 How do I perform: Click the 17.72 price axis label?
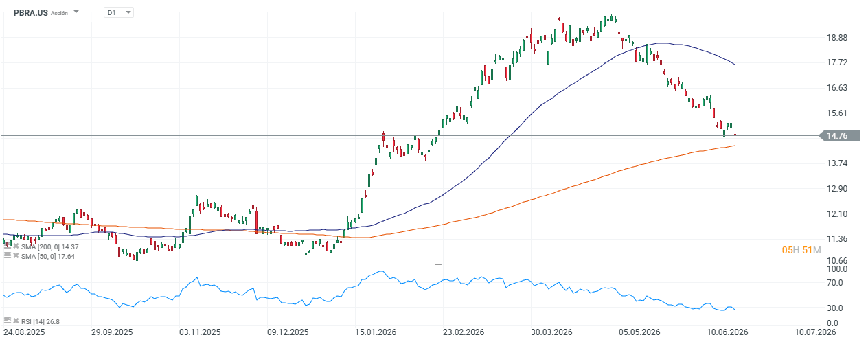(x=837, y=62)
